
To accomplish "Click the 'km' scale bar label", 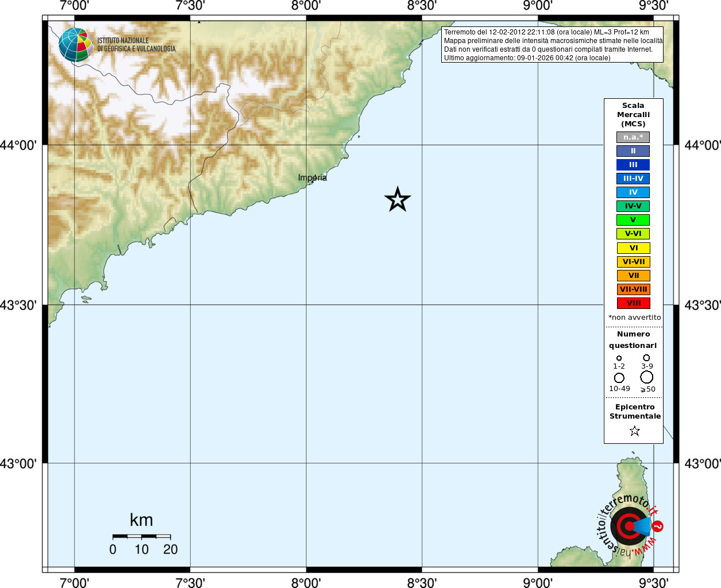I will [141, 520].
